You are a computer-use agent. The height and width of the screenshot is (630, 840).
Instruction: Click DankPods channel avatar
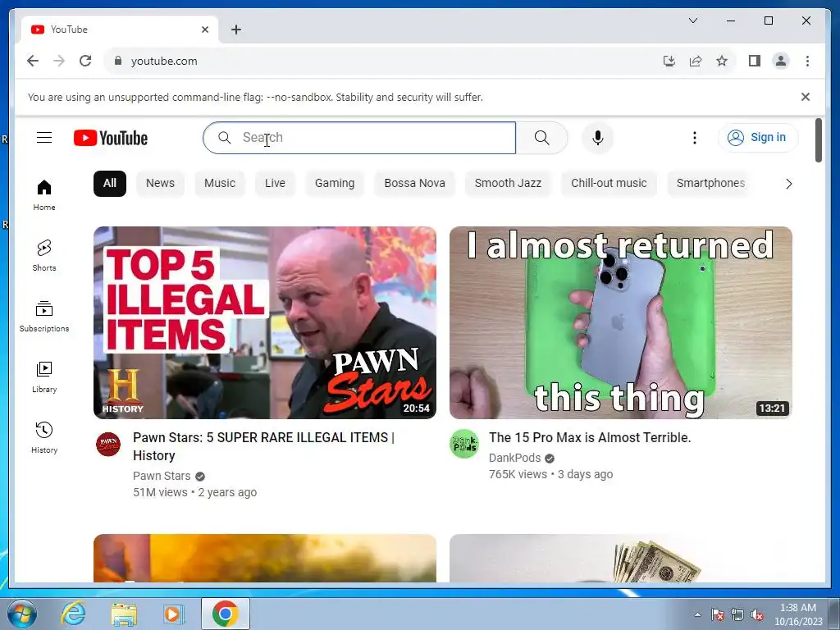tap(464, 444)
